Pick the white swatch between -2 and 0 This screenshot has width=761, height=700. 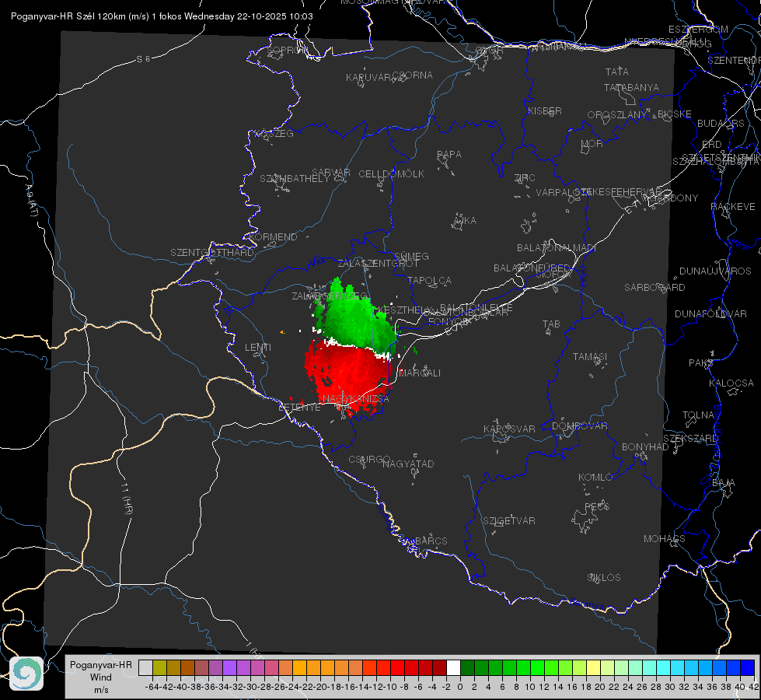click(x=453, y=667)
